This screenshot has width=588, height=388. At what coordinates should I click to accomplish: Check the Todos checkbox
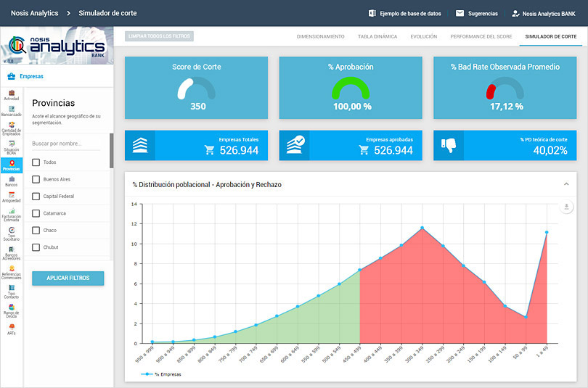(36, 162)
